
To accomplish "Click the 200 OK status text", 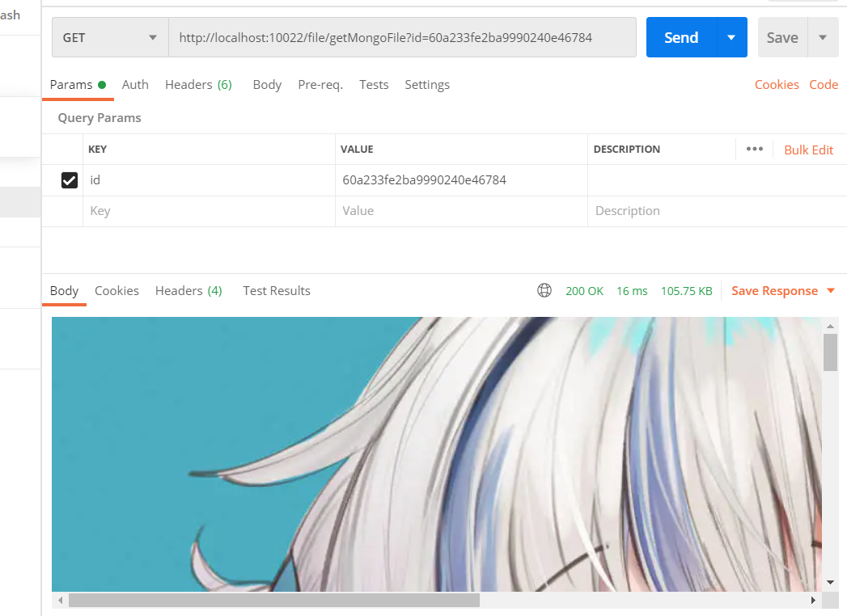I will point(584,291).
